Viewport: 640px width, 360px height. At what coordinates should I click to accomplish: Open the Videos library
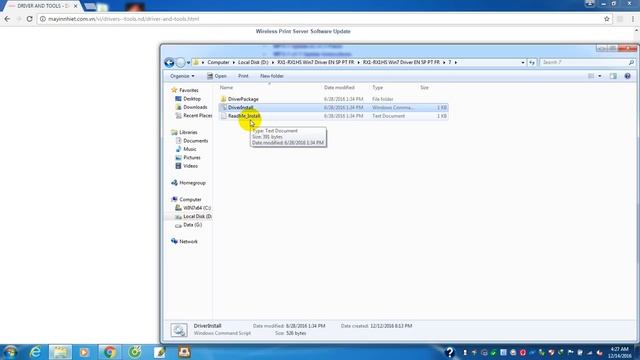191,166
